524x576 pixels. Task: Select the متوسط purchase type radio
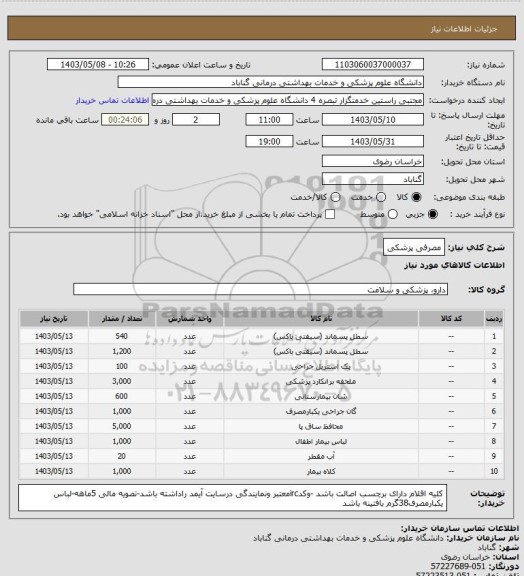[392, 214]
